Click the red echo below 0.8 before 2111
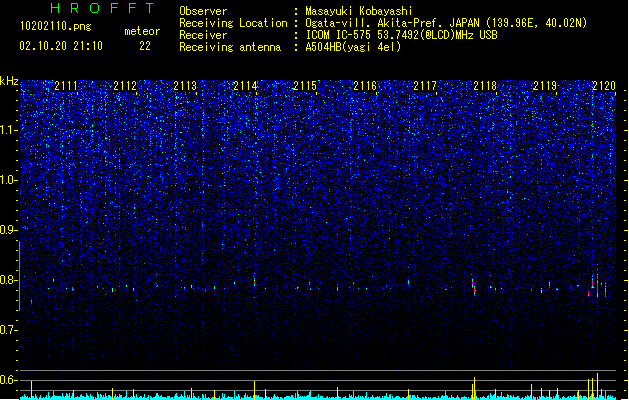 [31, 302]
